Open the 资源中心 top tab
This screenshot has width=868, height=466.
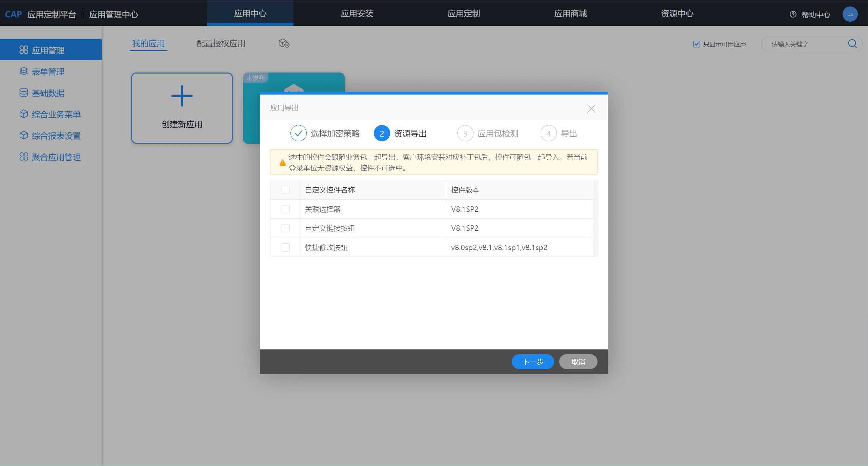tap(677, 13)
